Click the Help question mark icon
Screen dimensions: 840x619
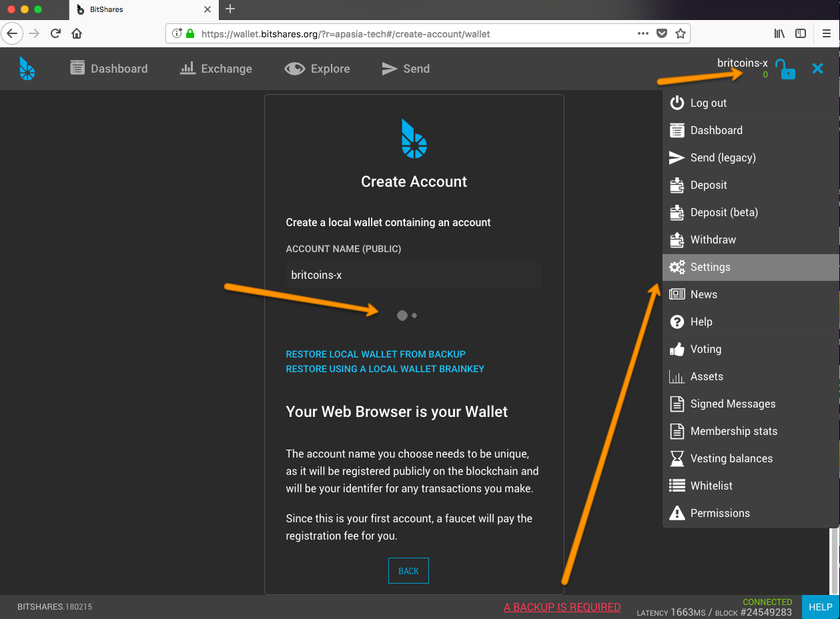click(677, 322)
